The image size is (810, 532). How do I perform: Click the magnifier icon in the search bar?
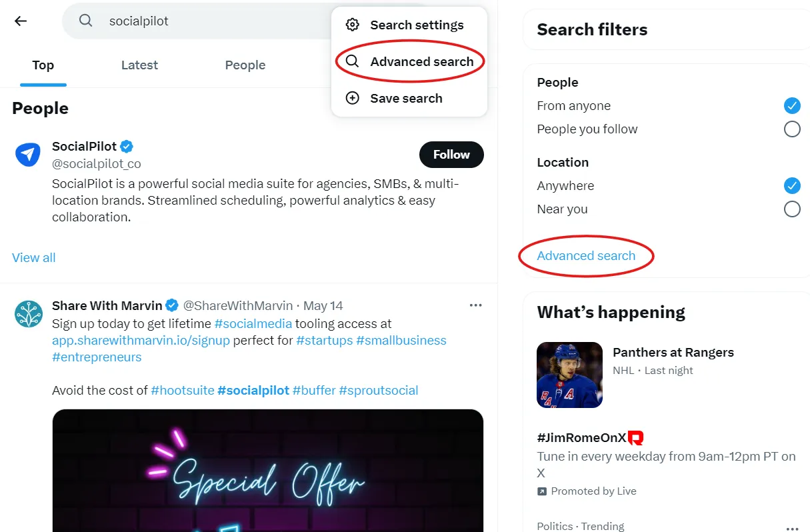[x=85, y=21]
